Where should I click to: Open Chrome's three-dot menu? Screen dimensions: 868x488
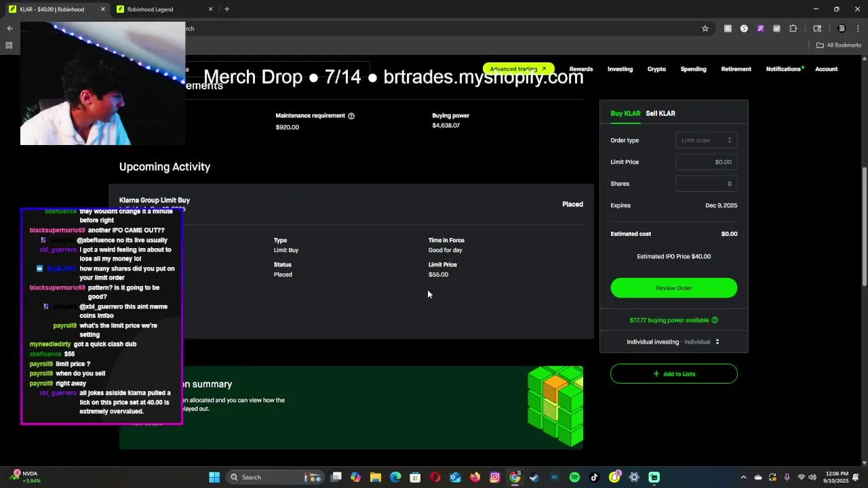coord(858,28)
